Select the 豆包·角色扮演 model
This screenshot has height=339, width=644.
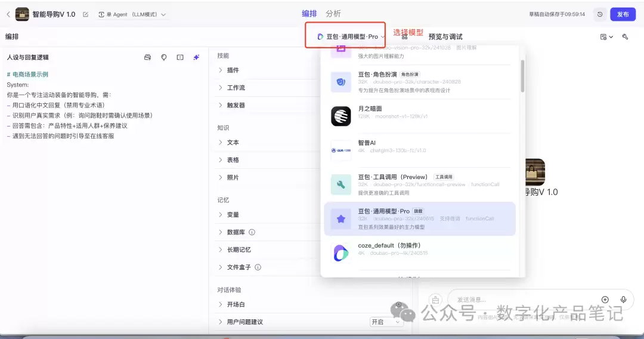pyautogui.click(x=420, y=82)
